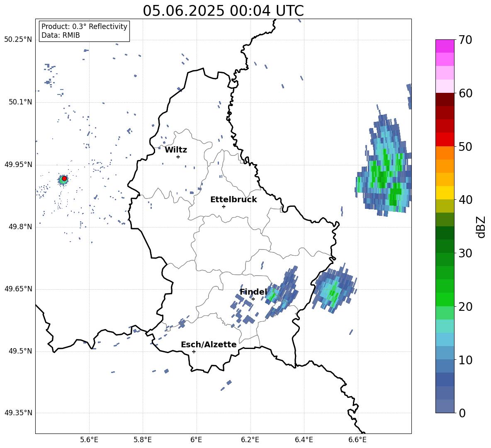Pick the bright green colorbar segment at 20
Viewport: 491px width, 448px height.
click(x=445, y=299)
